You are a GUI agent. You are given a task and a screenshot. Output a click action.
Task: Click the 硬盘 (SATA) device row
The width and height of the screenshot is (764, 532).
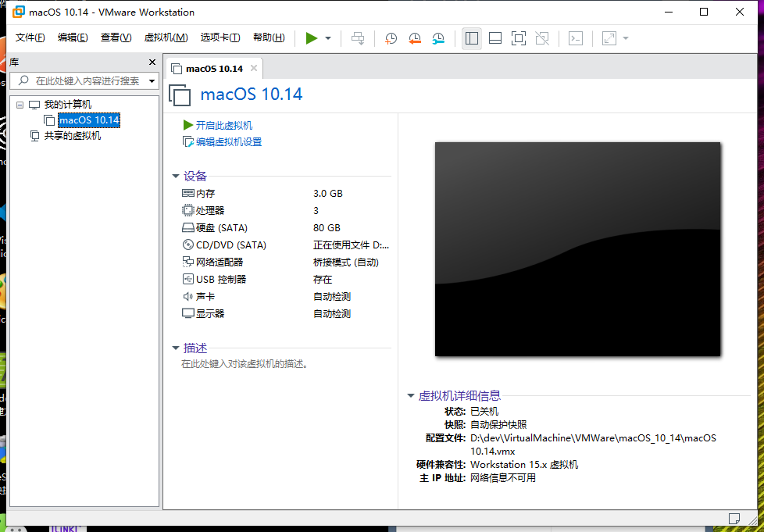coord(285,227)
